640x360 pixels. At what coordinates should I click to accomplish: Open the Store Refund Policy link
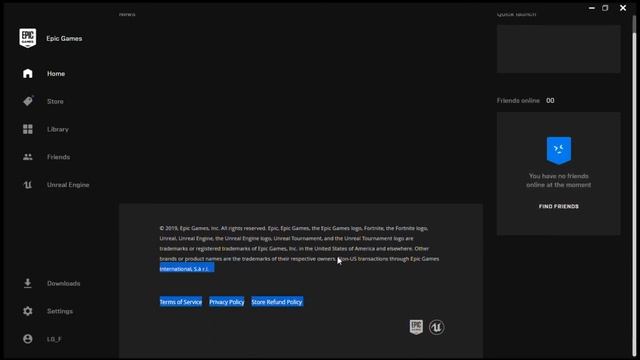pos(277,302)
